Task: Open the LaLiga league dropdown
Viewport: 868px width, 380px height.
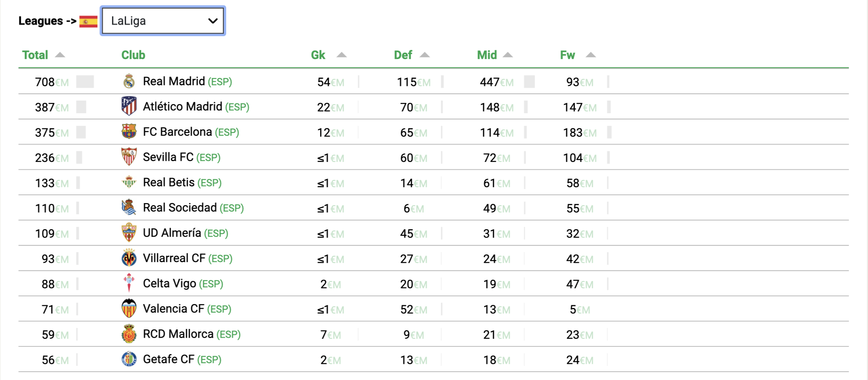Action: [x=163, y=21]
